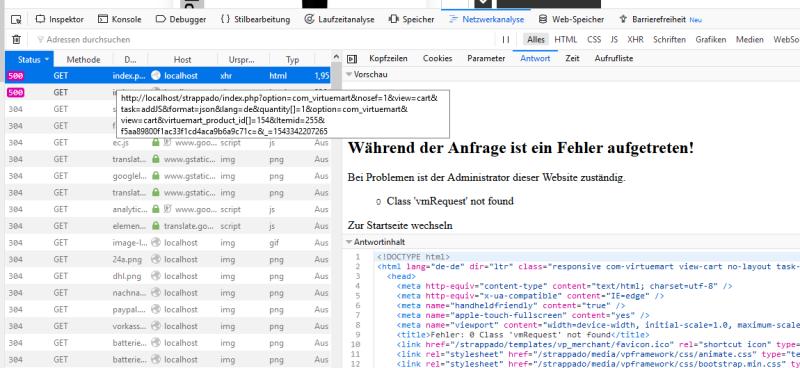Click the Class 'vmRequest' not found preview message

point(449,201)
